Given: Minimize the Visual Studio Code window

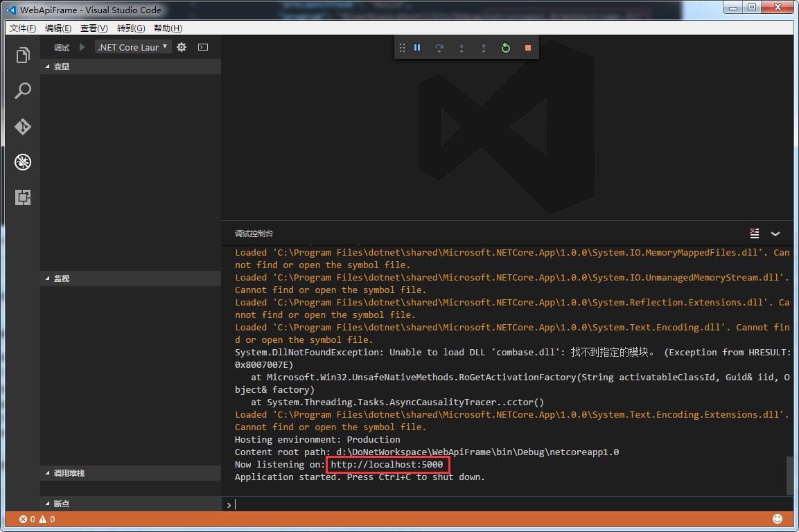Looking at the screenshot, I should (732, 7).
